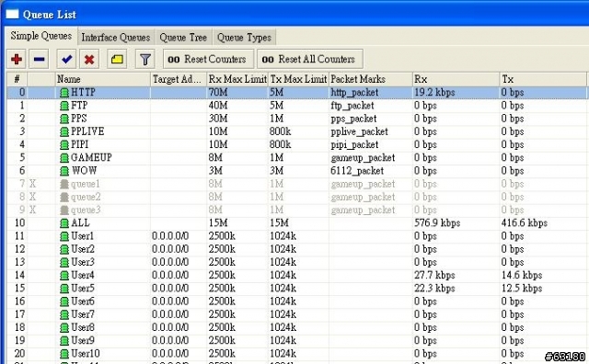589x364 pixels.
Task: Sort by the Tx Max Limit column header
Action: click(x=298, y=79)
